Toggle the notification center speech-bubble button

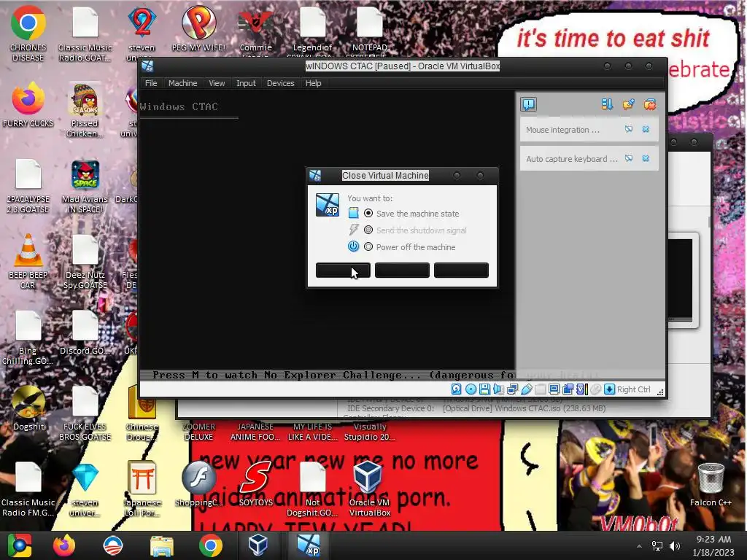[529, 104]
